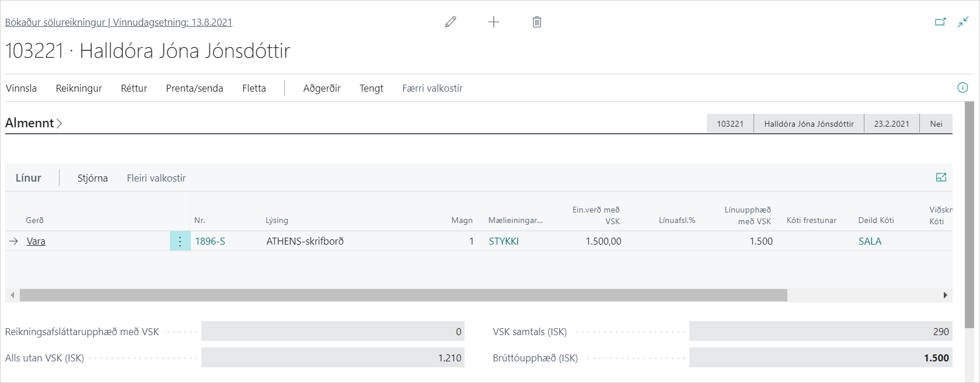This screenshot has width=980, height=383.
Task: Click the trash delete icon
Action: pos(537,22)
